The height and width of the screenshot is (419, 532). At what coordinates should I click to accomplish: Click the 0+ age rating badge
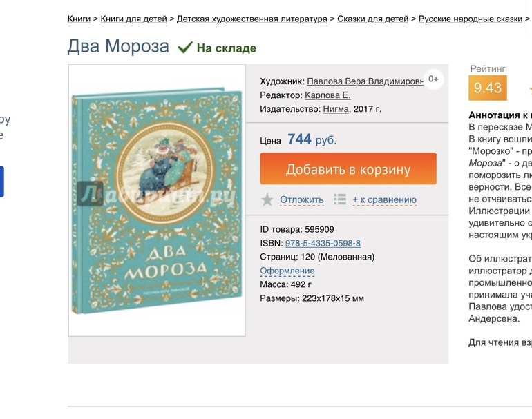pos(433,79)
